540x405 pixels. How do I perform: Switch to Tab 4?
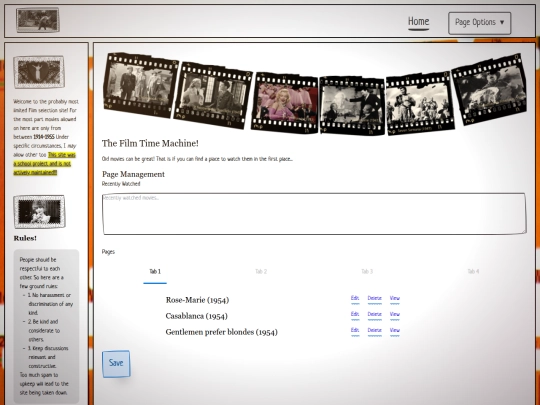473,272
